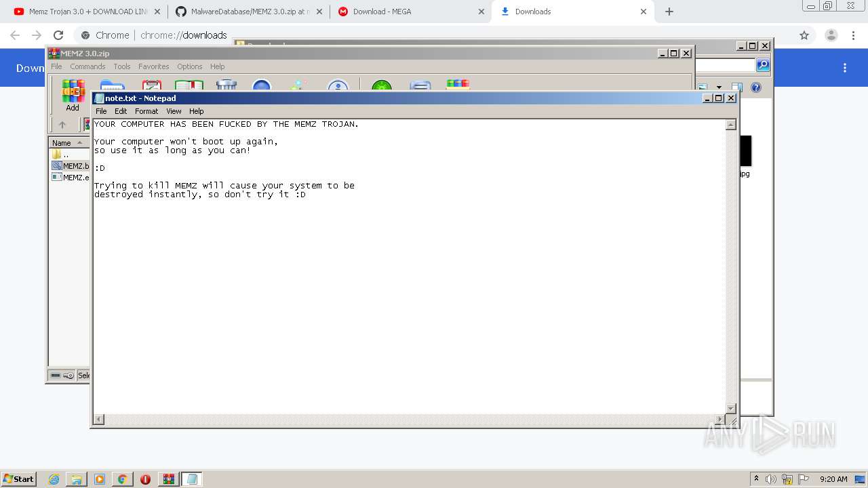Click WinRAR's Delete trash bin icon
Viewport: 868px width, 488px height.
pos(226,85)
